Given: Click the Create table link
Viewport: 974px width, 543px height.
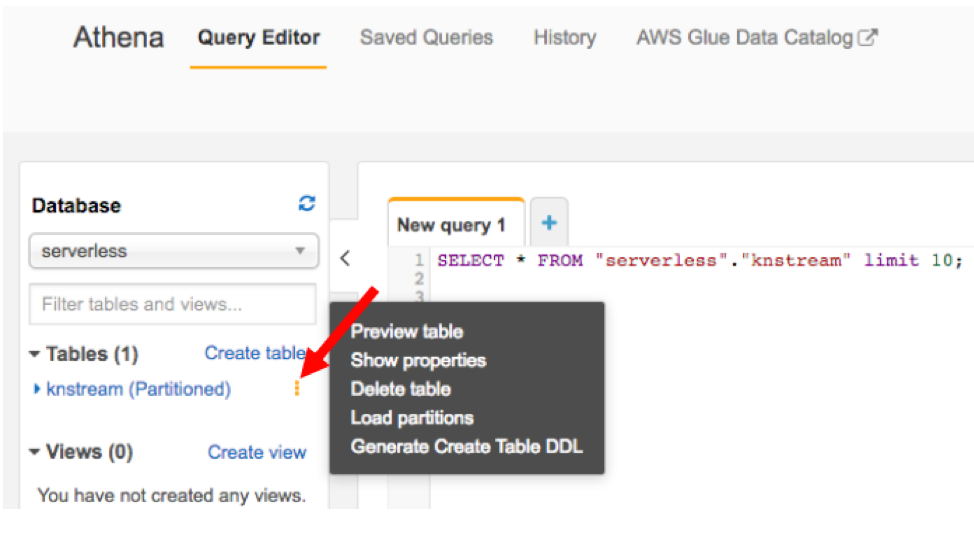Looking at the screenshot, I should pos(255,353).
